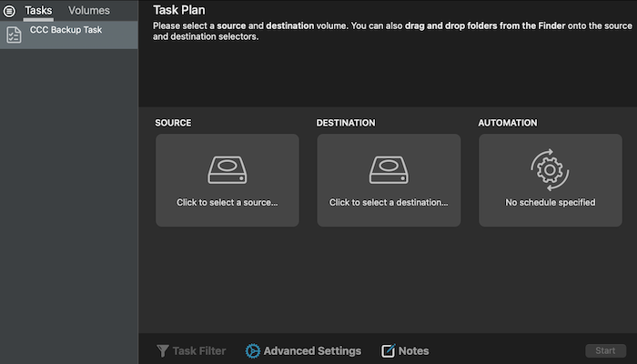Image resolution: width=637 pixels, height=364 pixels.
Task: Click the Notes pencil icon
Action: (x=389, y=350)
